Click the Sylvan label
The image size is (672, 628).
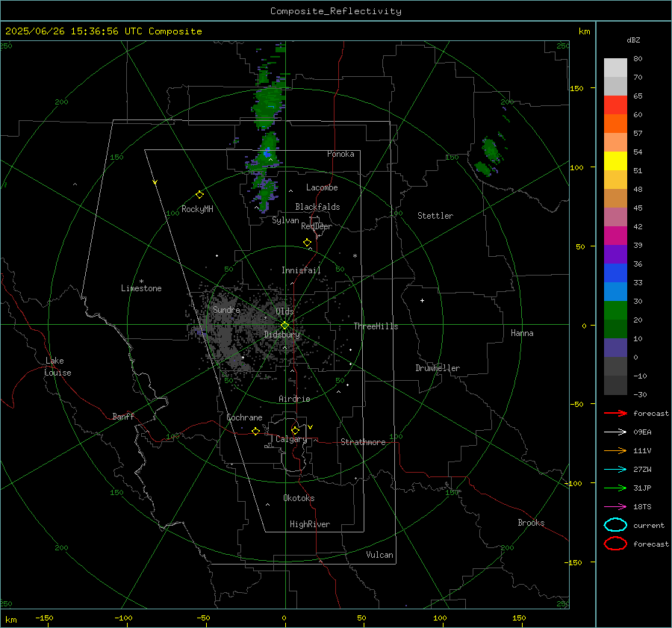(285, 220)
